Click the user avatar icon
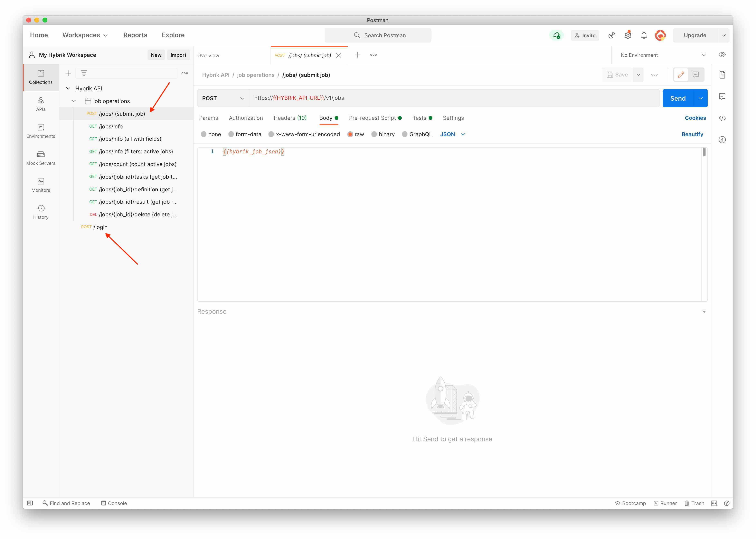The image size is (756, 539). click(x=660, y=35)
